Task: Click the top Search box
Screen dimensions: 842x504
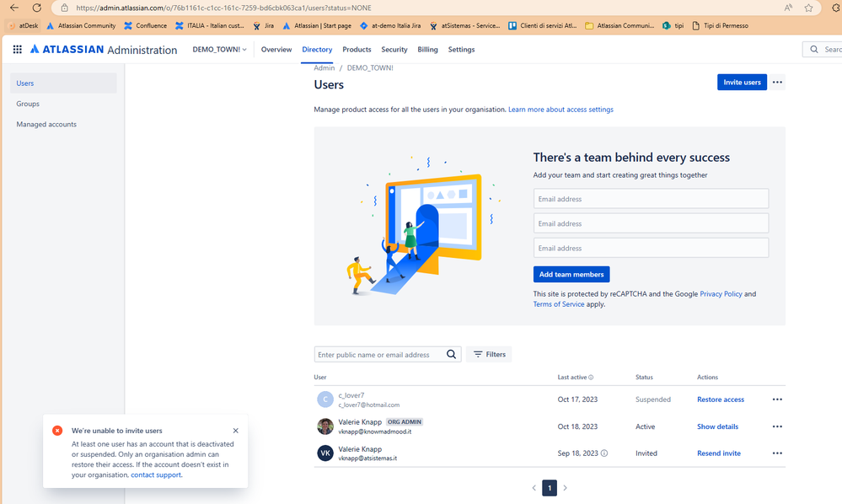Action: click(822, 50)
